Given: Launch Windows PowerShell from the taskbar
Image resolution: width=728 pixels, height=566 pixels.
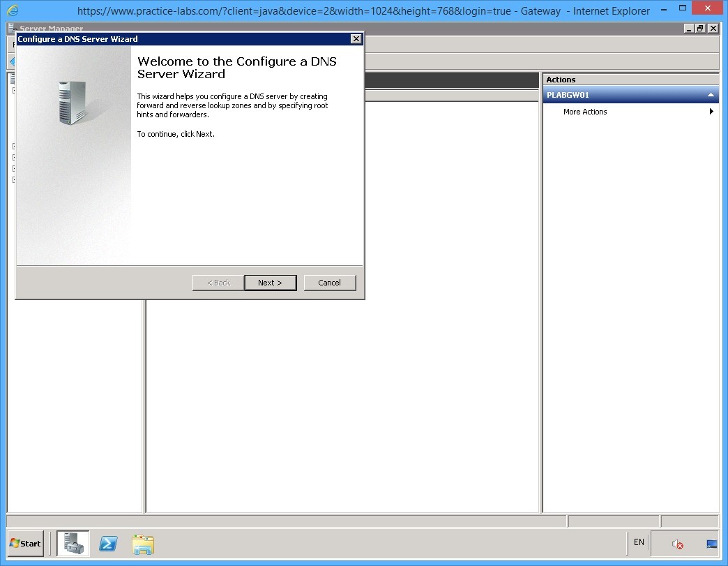Looking at the screenshot, I should (x=108, y=544).
